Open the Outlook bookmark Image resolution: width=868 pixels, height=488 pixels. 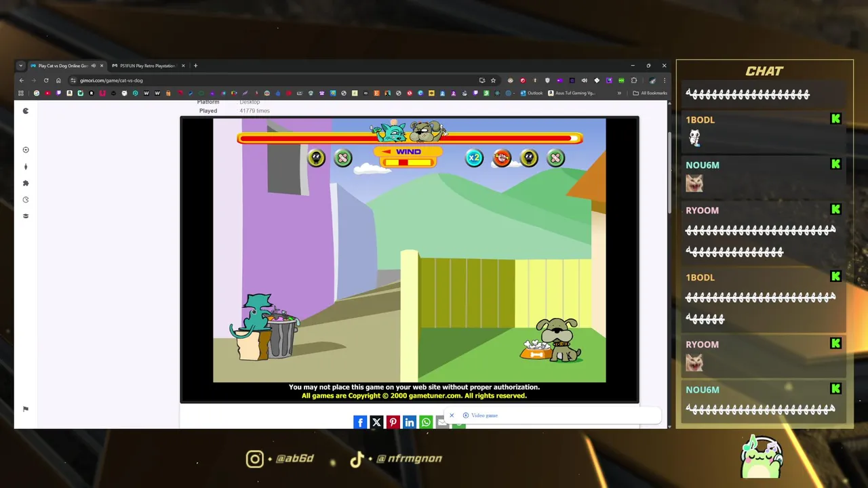532,93
